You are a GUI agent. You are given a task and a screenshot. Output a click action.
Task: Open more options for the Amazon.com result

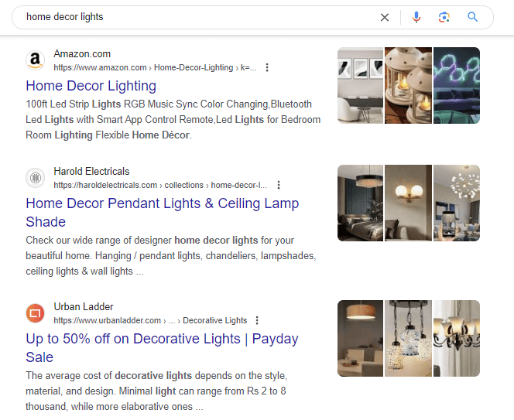click(267, 67)
